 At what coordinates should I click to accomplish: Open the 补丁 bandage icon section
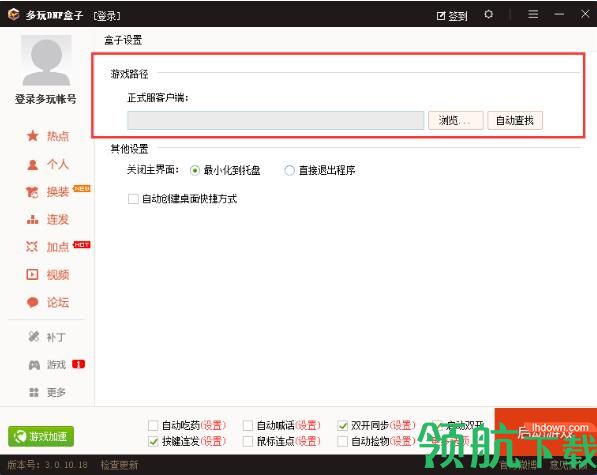click(x=47, y=337)
